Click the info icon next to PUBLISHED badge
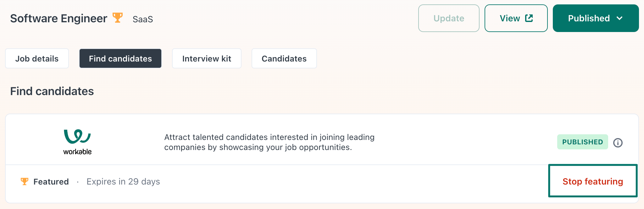644x209 pixels. (x=618, y=143)
